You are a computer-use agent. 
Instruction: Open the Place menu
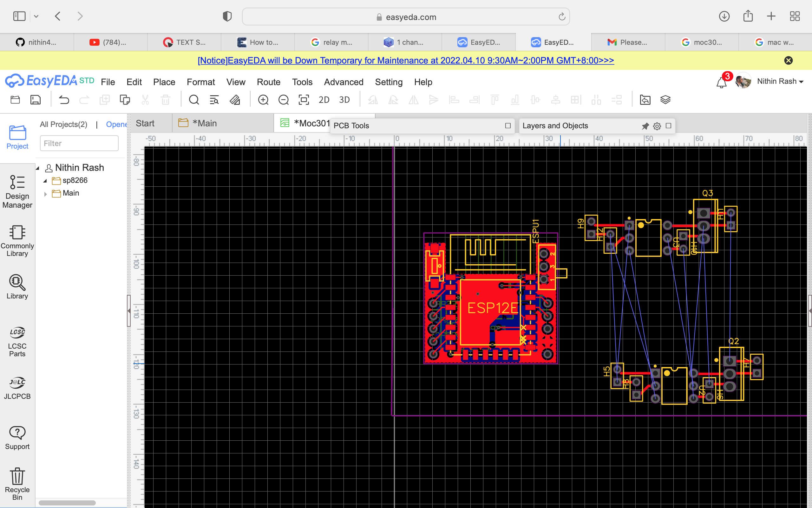point(164,82)
